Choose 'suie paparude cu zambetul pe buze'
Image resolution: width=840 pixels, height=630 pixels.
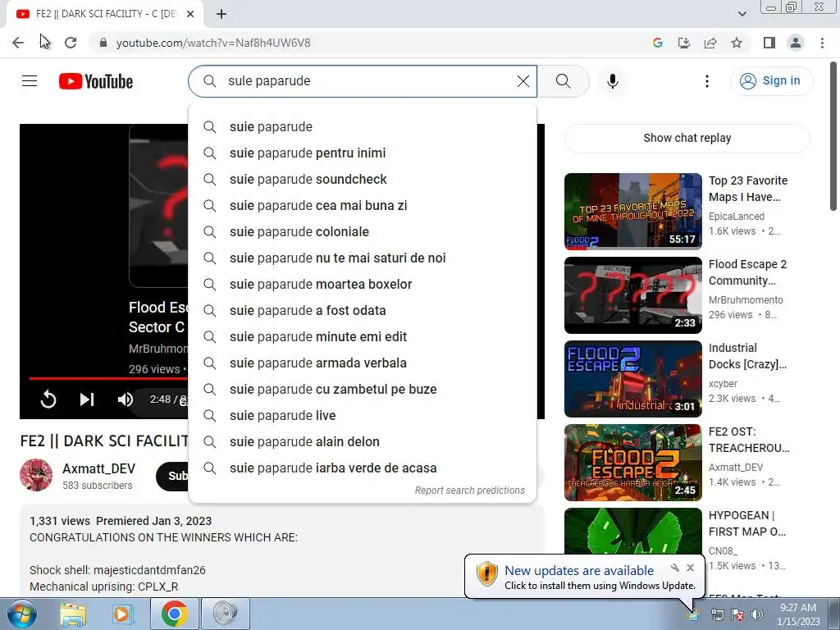[363, 390]
